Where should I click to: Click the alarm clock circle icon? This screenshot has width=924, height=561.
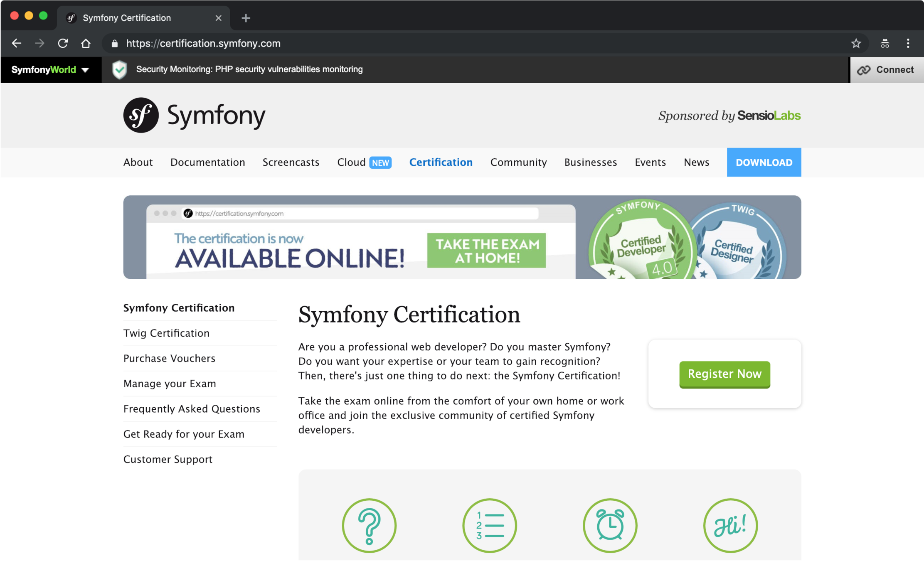610,525
